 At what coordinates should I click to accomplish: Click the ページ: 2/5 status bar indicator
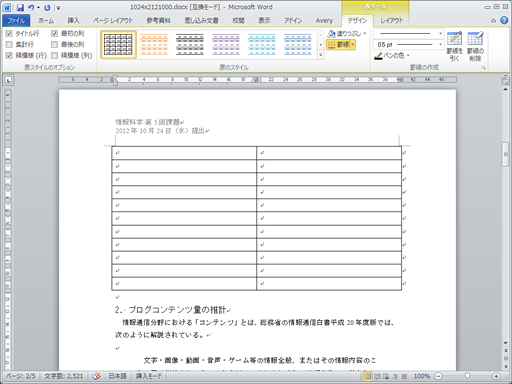coord(21,376)
